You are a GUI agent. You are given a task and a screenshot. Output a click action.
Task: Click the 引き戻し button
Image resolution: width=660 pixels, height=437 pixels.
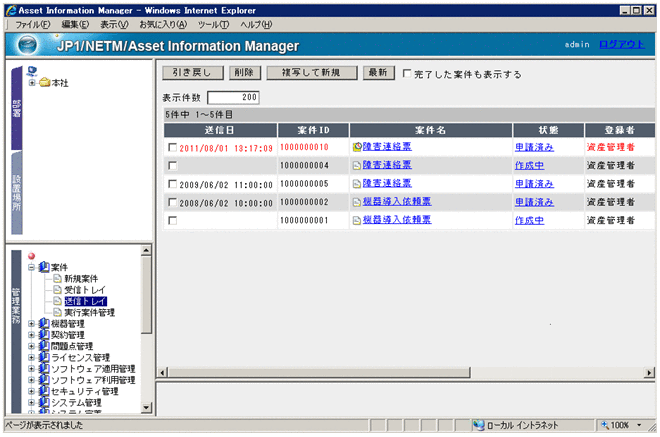point(193,73)
